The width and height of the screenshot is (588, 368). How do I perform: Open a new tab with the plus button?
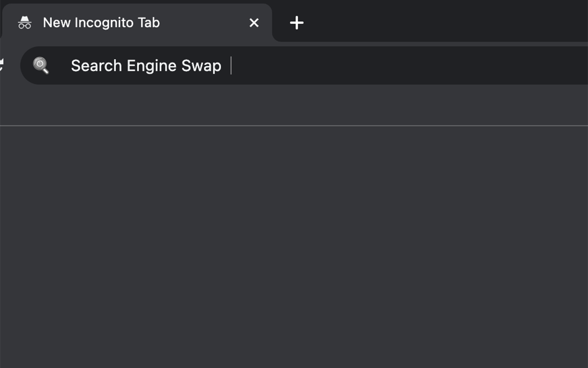(x=296, y=22)
